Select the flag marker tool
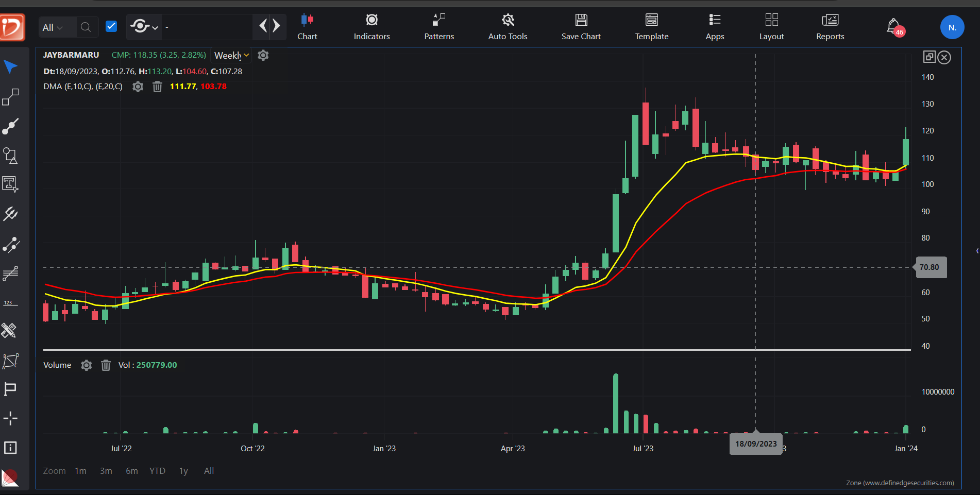Image resolution: width=980 pixels, height=495 pixels. [10, 389]
